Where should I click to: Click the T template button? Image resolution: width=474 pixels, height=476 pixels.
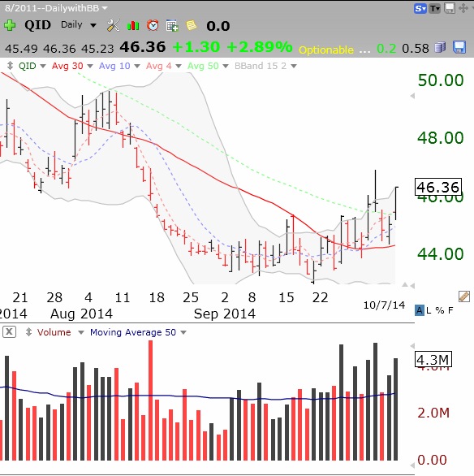[434, 8]
